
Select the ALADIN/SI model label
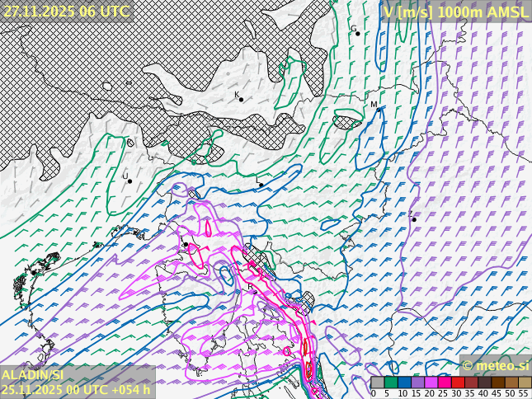point(33,374)
